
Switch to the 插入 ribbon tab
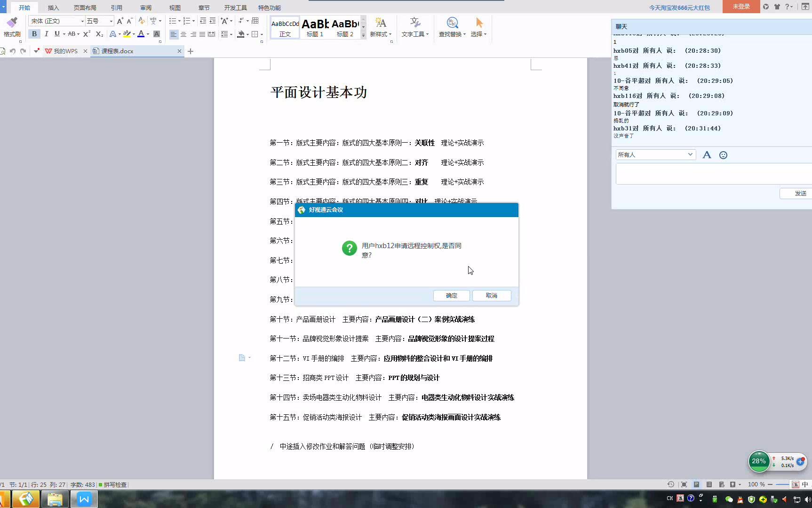[x=53, y=7]
